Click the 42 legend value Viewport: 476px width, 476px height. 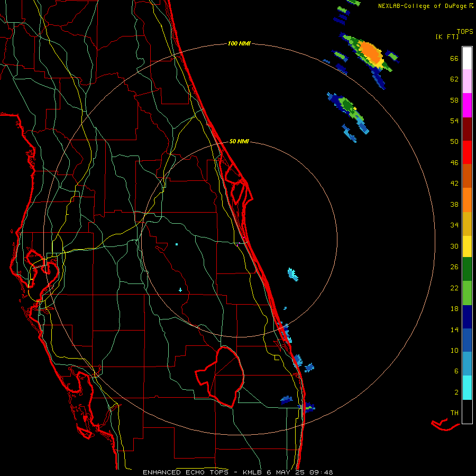coord(454,184)
